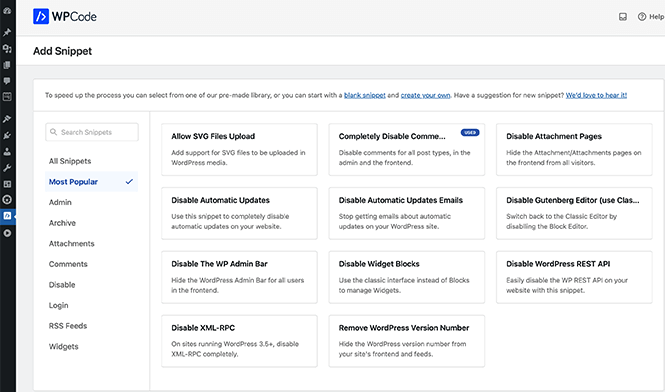The width and height of the screenshot is (665, 392).
Task: Follow the blank snippet link
Action: coord(365,95)
